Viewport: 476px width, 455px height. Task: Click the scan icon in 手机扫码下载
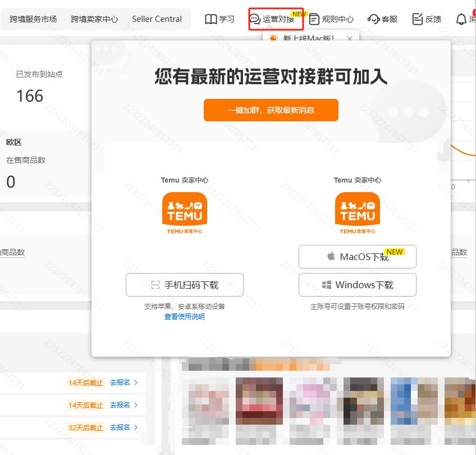(155, 285)
